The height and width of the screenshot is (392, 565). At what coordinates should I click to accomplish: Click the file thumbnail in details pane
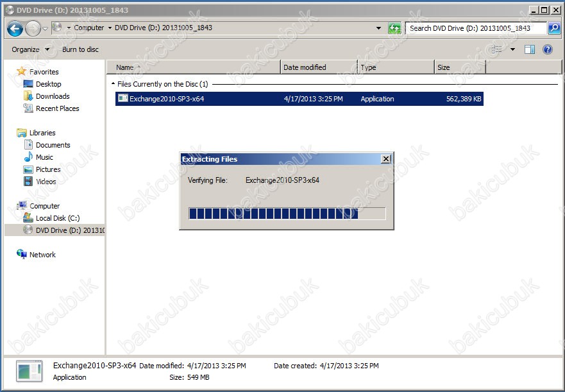(30, 372)
